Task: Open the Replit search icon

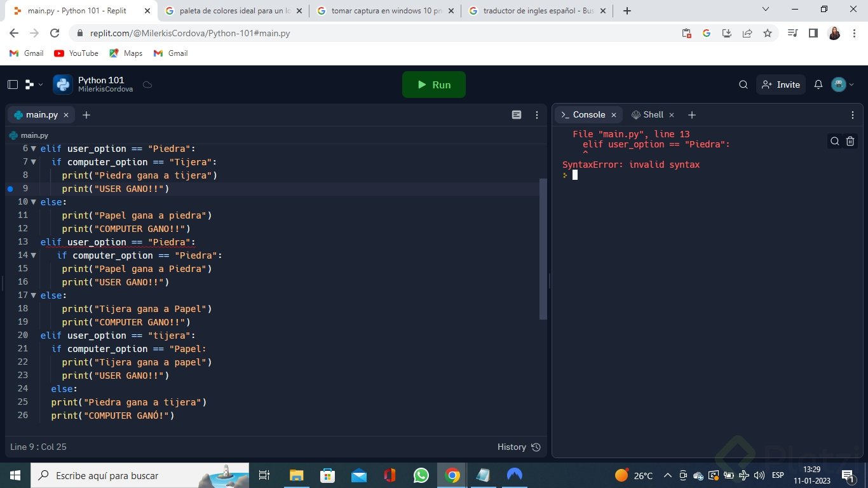Action: click(743, 85)
